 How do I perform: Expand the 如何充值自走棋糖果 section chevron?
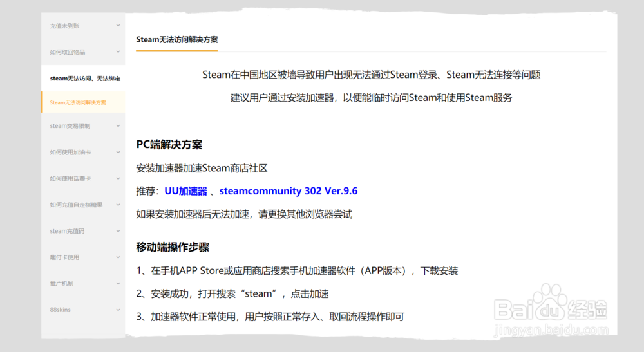pos(118,205)
